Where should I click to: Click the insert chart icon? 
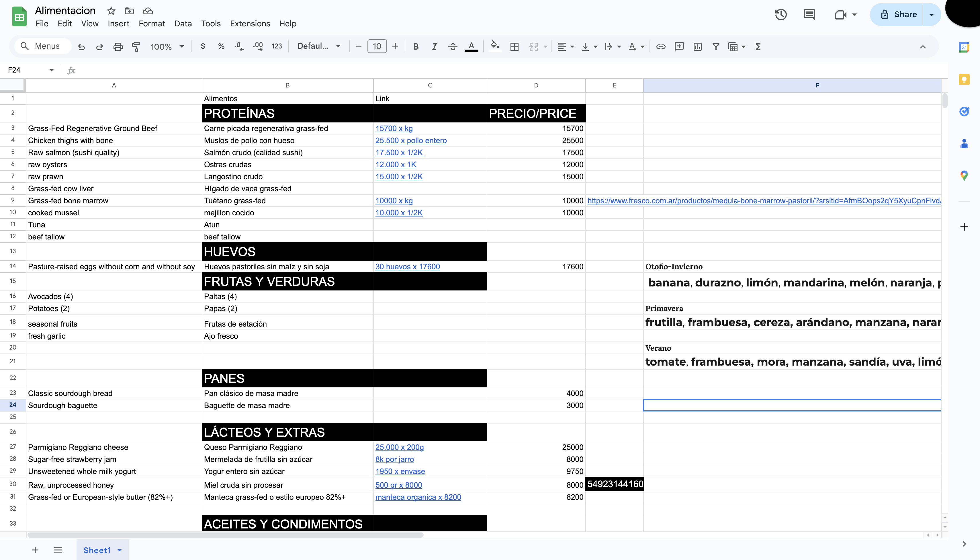[697, 46]
